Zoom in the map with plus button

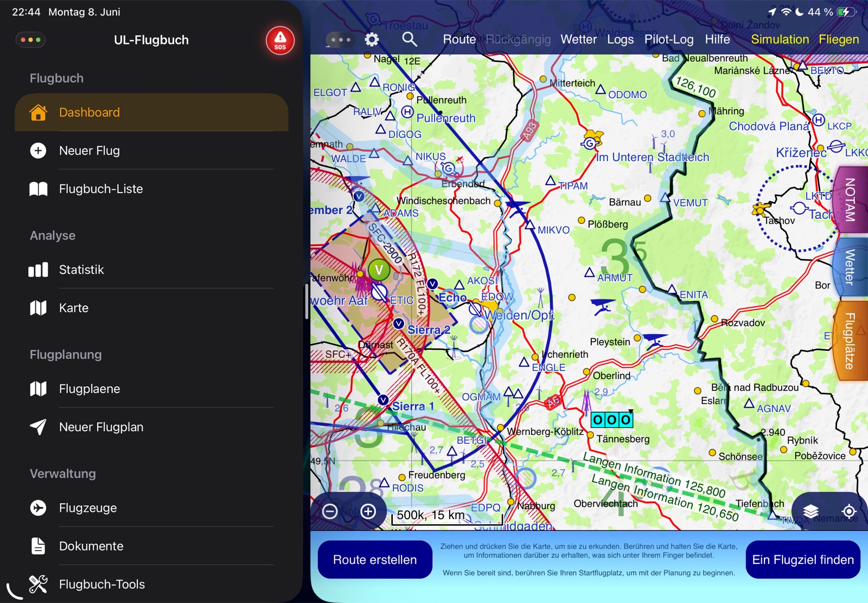click(x=368, y=511)
